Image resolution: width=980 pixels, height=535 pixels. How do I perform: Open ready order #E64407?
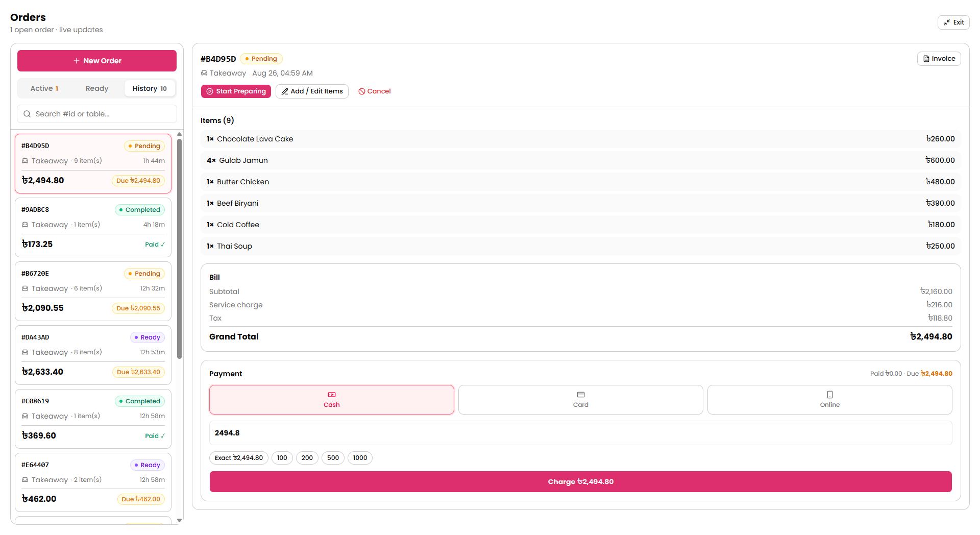[x=93, y=482]
